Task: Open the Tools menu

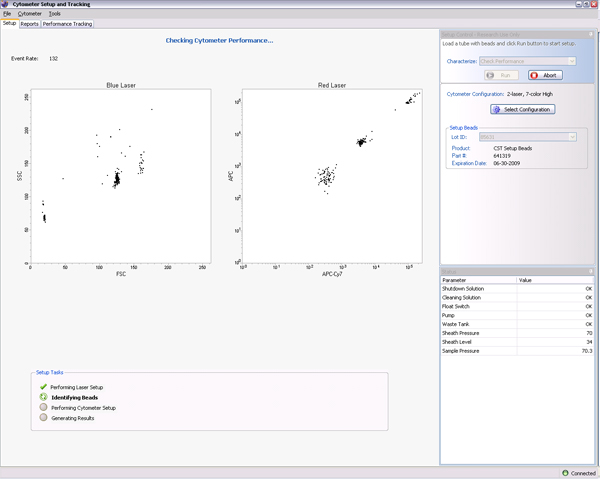Action: (x=54, y=14)
